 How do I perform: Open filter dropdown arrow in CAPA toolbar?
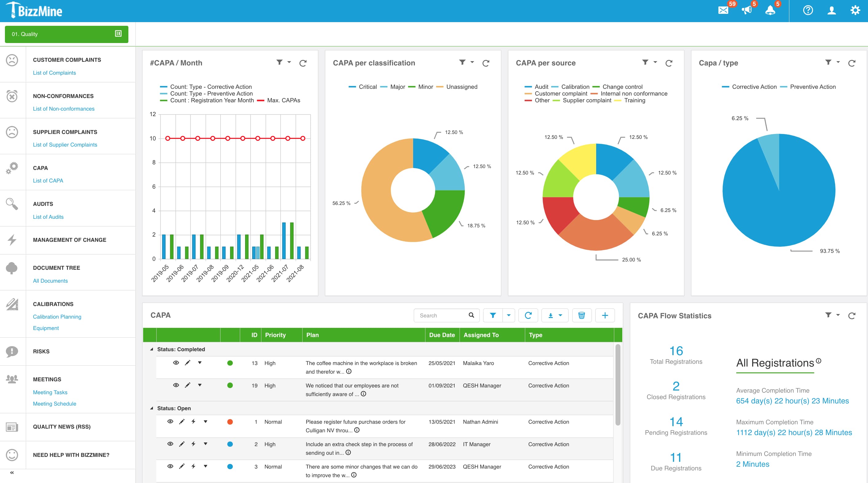(508, 316)
